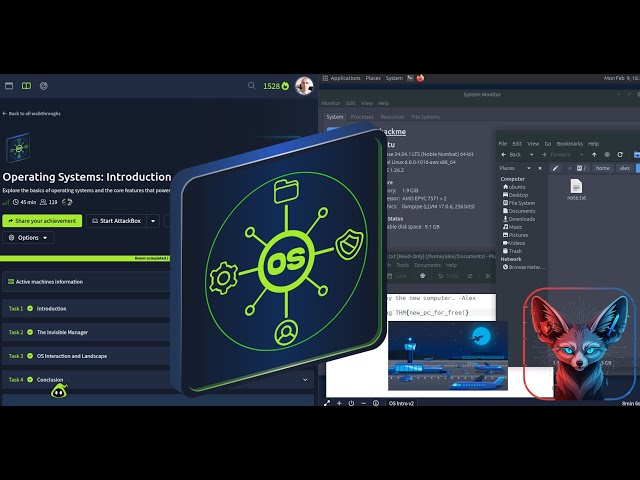Open the Places sidebar dropdown
This screenshot has height=480, width=640.
pyautogui.click(x=529, y=168)
